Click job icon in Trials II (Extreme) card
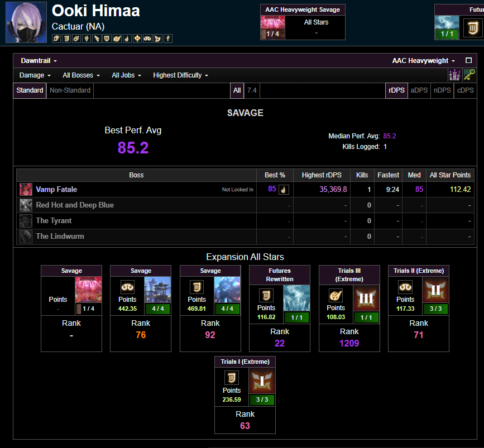 point(405,287)
